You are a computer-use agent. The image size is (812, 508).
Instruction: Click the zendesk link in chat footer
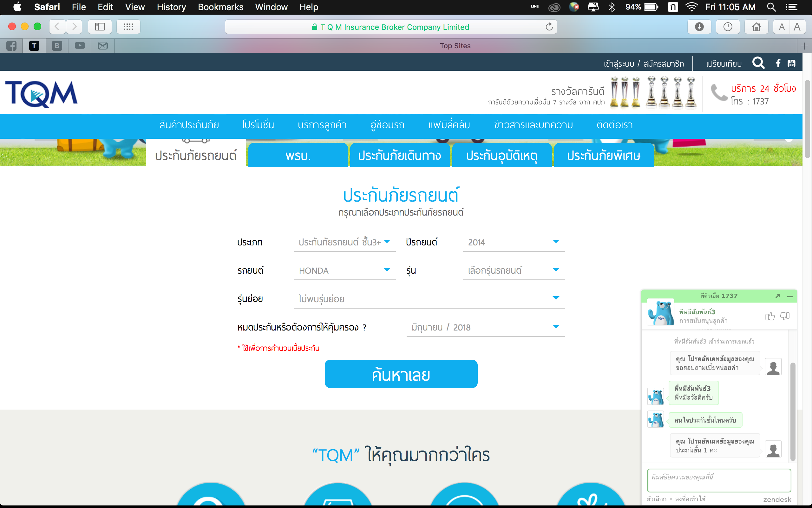777,499
